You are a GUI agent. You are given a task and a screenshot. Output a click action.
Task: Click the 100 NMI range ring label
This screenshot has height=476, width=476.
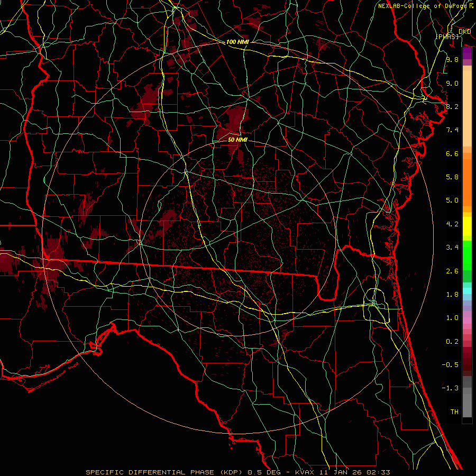click(237, 42)
